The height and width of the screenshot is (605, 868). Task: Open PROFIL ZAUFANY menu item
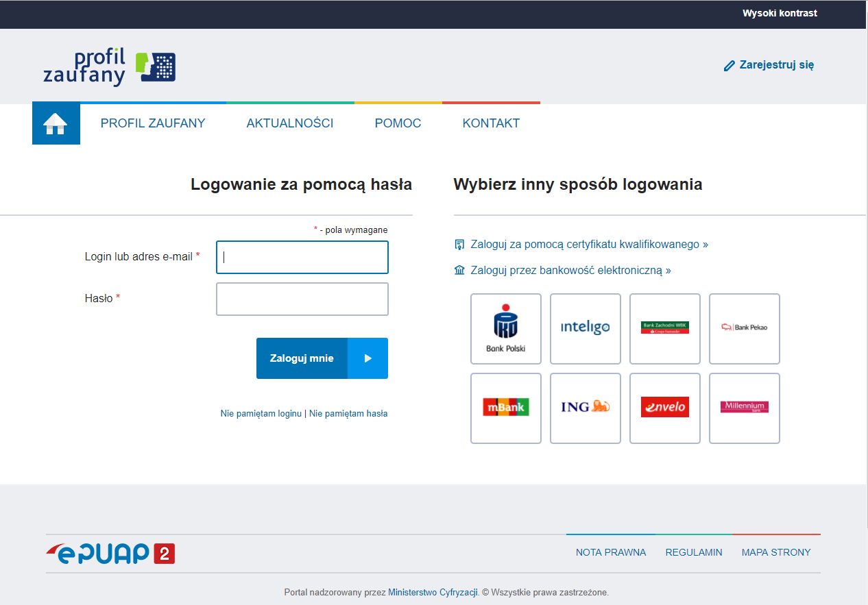coord(153,123)
